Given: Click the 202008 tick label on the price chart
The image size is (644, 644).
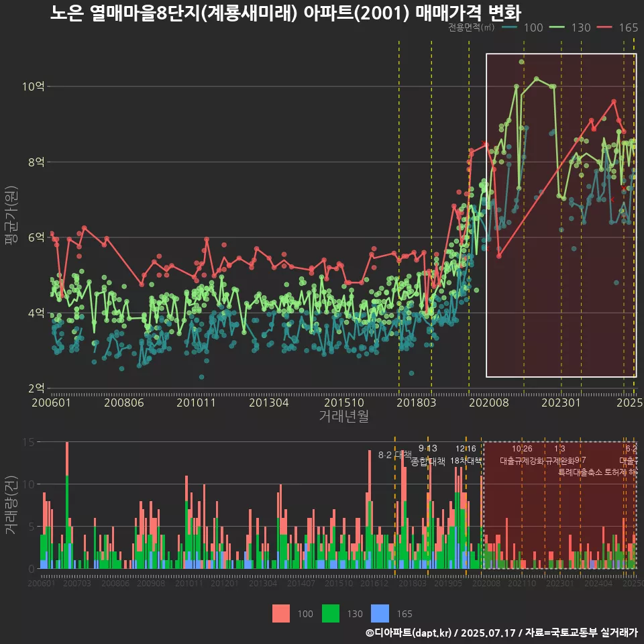Looking at the screenshot, I should 489,402.
